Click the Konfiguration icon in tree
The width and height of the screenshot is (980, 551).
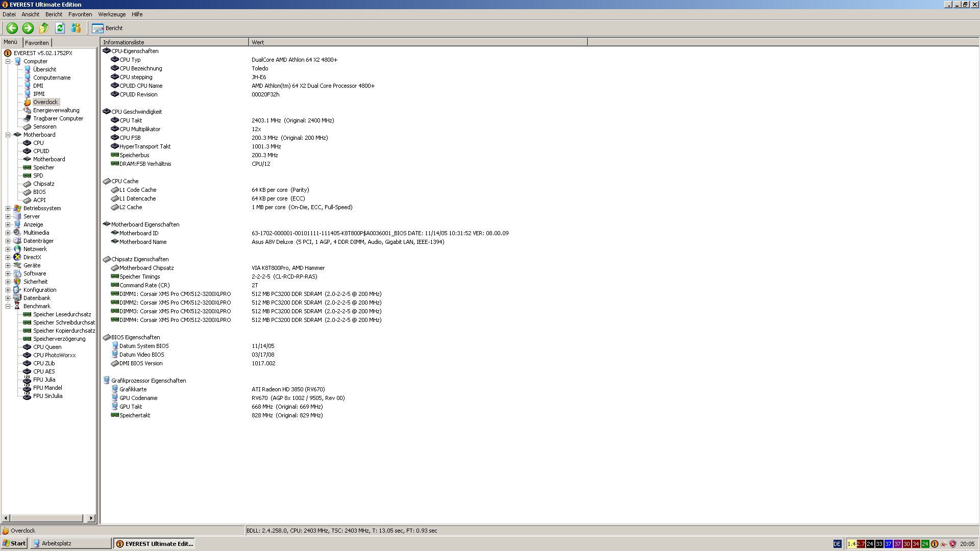pyautogui.click(x=17, y=290)
